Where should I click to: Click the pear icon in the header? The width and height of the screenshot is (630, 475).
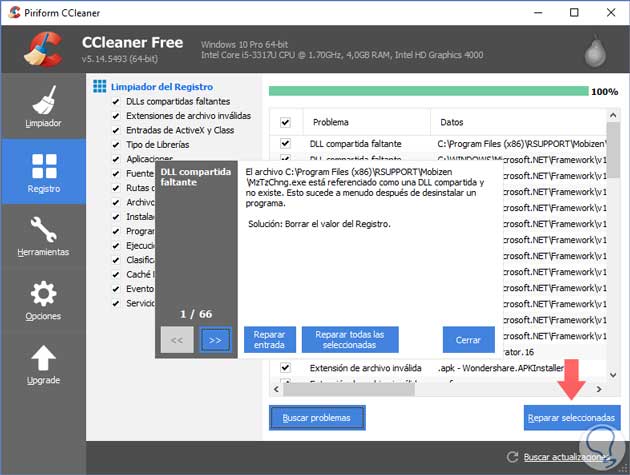tap(595, 51)
